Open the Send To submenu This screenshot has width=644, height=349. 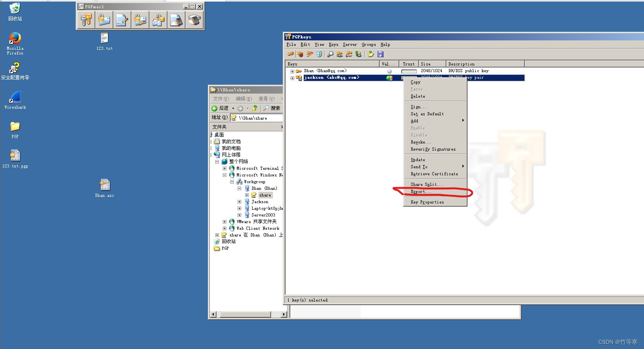tap(435, 167)
